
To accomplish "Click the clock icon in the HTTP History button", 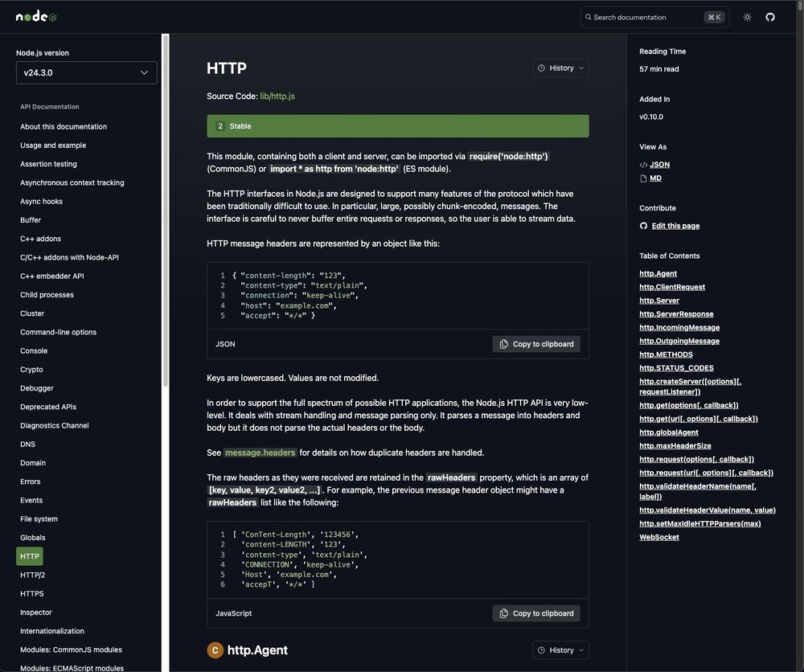I will tap(541, 68).
